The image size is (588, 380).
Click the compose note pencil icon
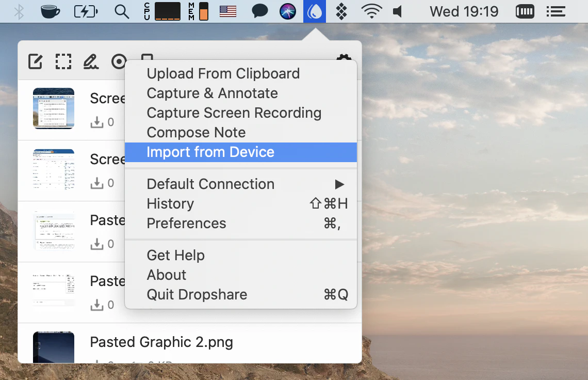click(x=35, y=61)
